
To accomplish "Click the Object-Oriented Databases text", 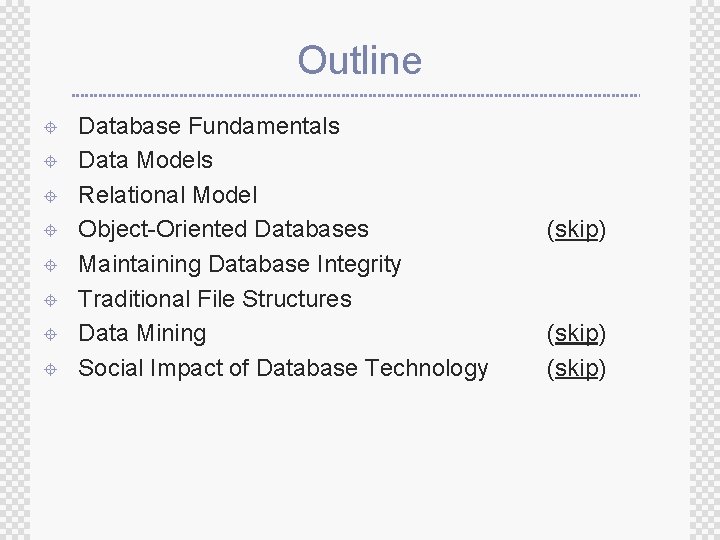I will coord(223,229).
